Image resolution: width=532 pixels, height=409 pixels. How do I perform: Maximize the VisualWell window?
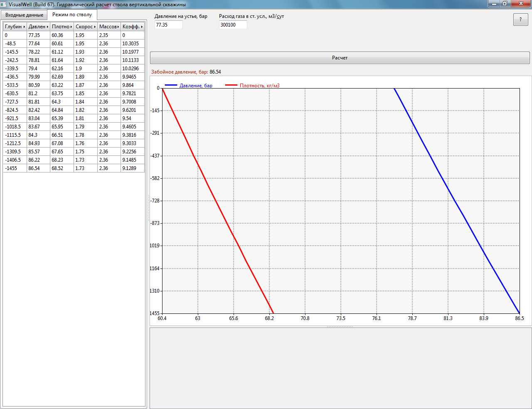click(x=505, y=4)
